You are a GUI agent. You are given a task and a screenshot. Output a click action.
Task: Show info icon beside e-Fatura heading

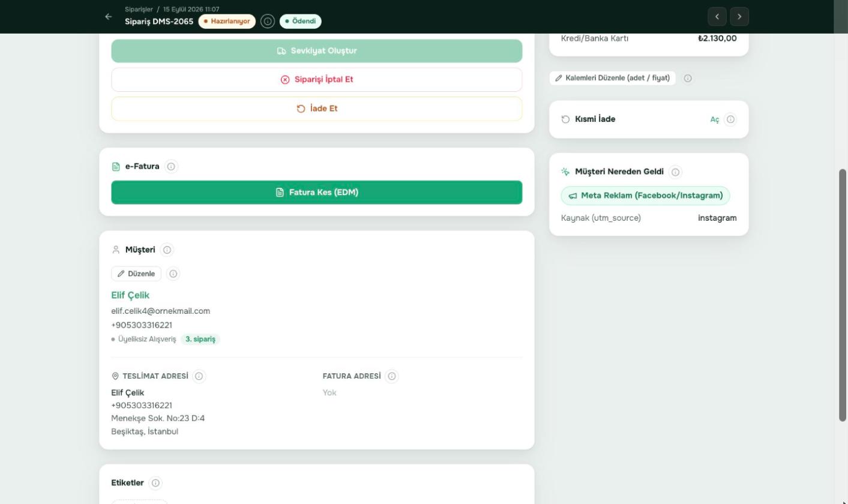point(171,167)
